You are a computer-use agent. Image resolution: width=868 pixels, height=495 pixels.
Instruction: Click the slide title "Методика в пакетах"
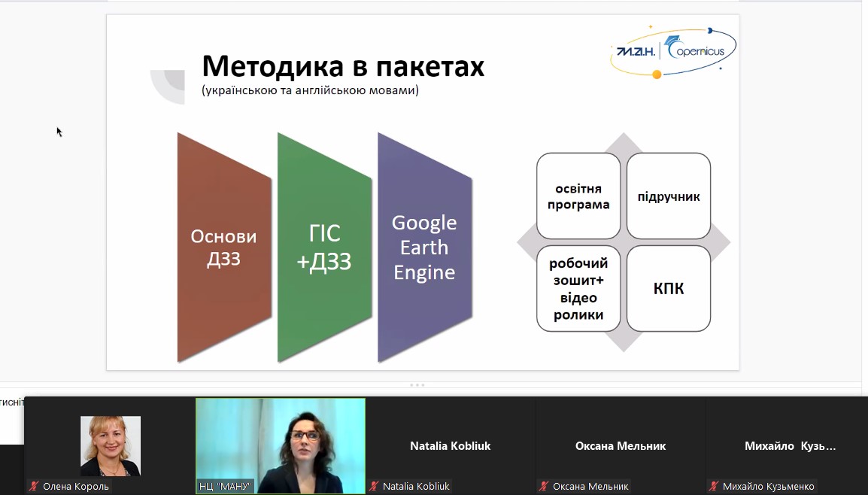tap(343, 67)
